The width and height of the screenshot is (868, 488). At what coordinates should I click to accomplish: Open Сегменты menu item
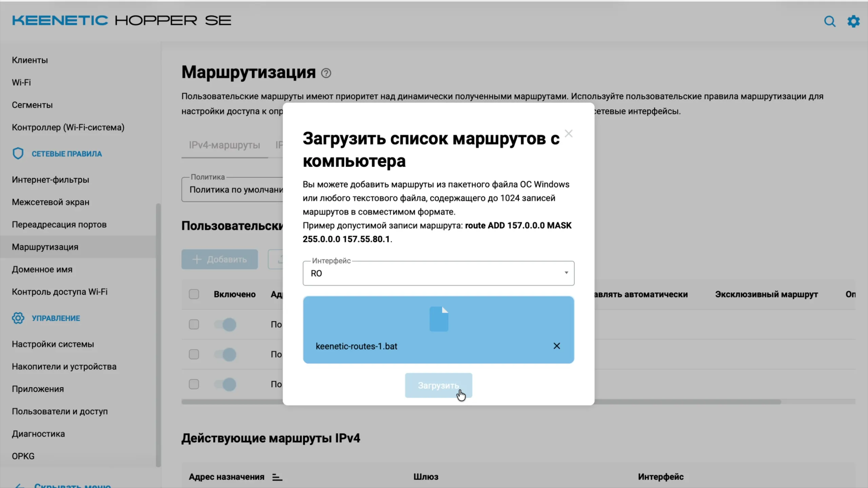(32, 105)
